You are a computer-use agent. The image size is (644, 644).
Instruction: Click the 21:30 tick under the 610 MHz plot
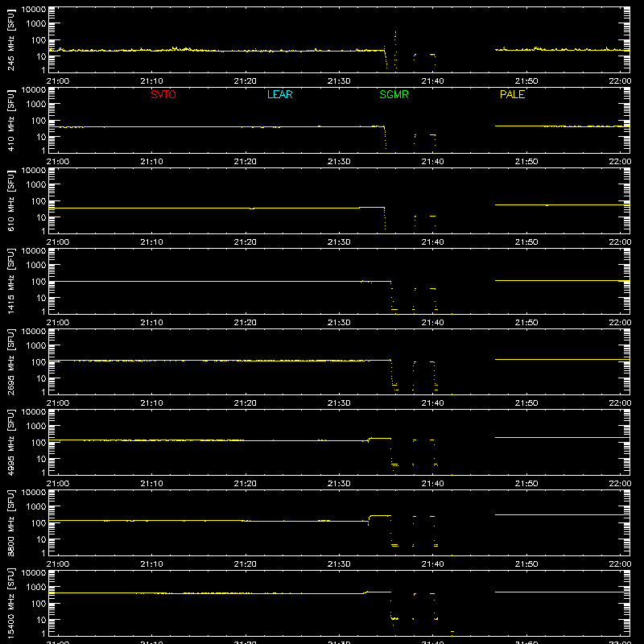tap(339, 242)
